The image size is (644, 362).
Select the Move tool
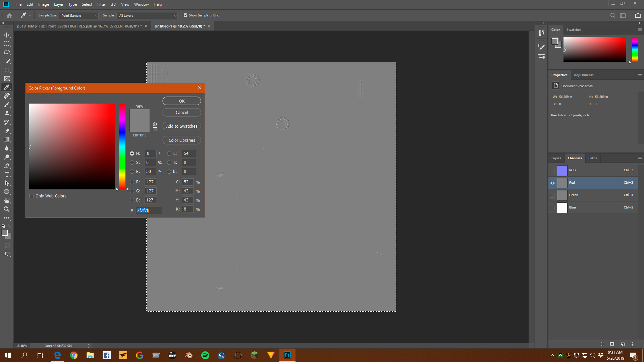click(7, 35)
